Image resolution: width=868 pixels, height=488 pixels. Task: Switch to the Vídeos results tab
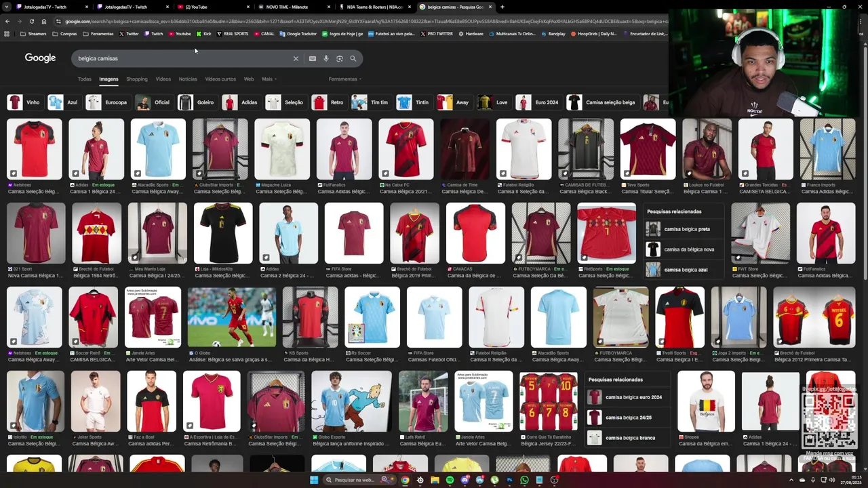163,79
